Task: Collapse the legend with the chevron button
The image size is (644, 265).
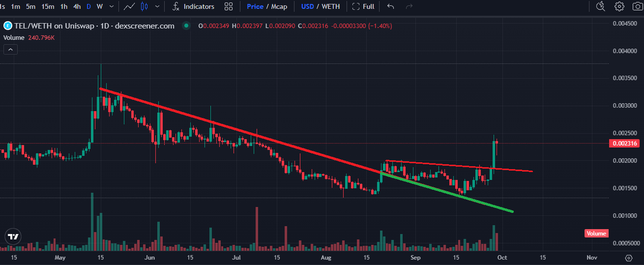Action: click(x=11, y=50)
